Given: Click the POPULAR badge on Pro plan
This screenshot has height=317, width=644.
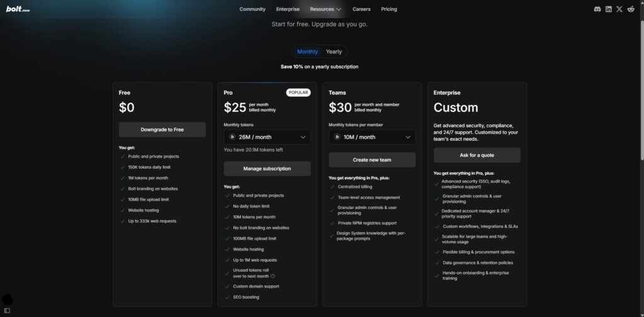Looking at the screenshot, I should (x=298, y=93).
